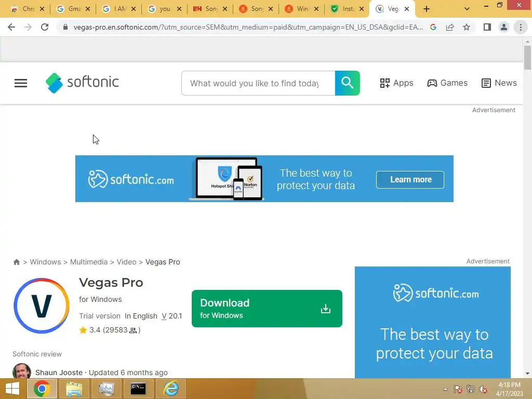Go forward in browser history
532x399 pixels.
28,27
